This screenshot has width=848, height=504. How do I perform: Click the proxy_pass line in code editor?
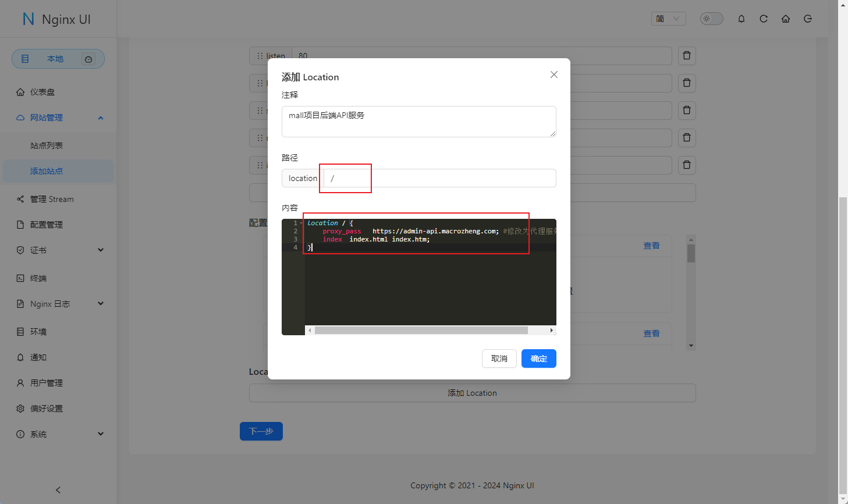coord(431,231)
